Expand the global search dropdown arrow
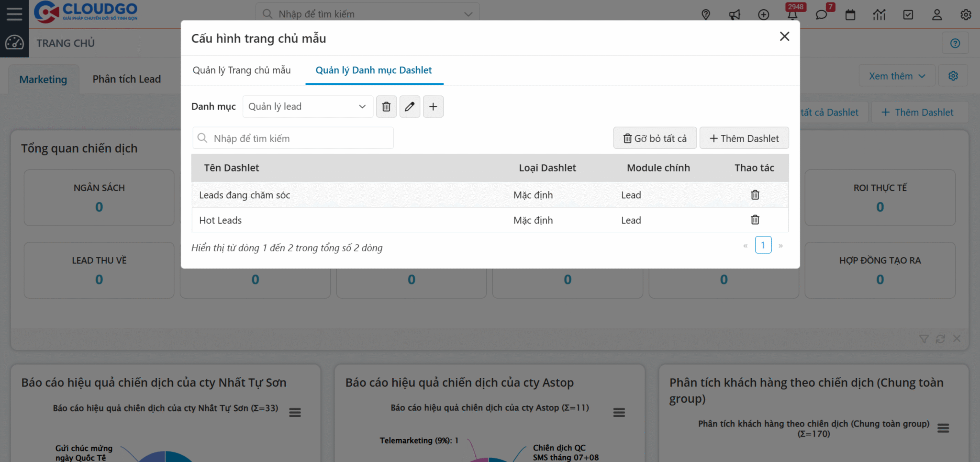 468,14
